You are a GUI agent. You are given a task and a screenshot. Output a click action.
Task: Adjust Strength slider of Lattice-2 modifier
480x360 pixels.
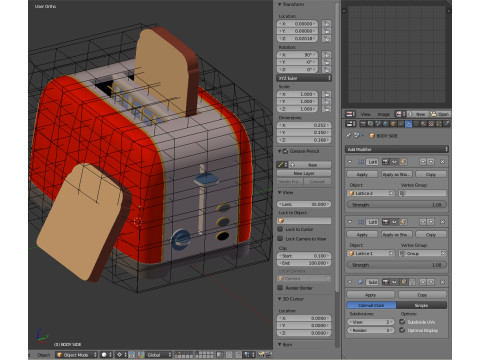click(397, 204)
